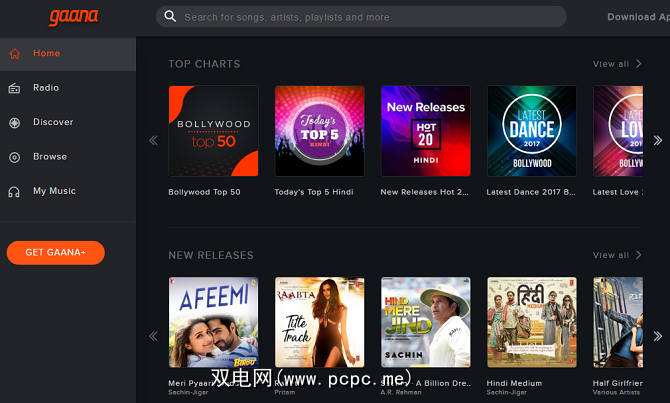Slide Top Charts carousel to next
Screen dimensions: 670x403
point(658,140)
